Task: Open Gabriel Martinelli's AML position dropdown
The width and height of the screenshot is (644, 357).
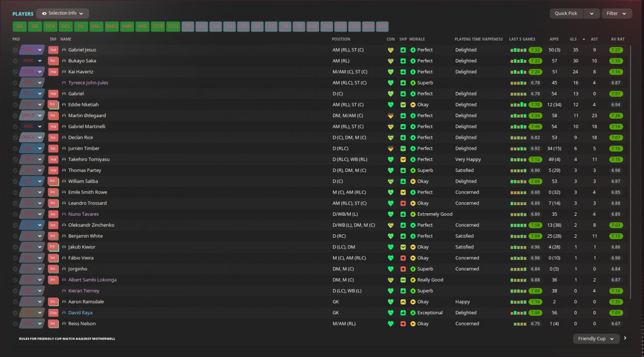Action: [32, 127]
